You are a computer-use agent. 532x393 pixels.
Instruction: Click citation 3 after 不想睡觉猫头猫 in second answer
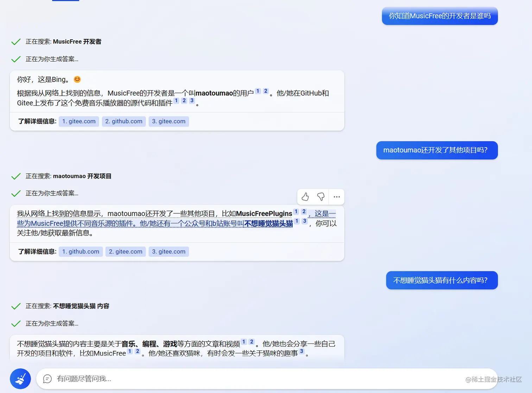point(305,221)
